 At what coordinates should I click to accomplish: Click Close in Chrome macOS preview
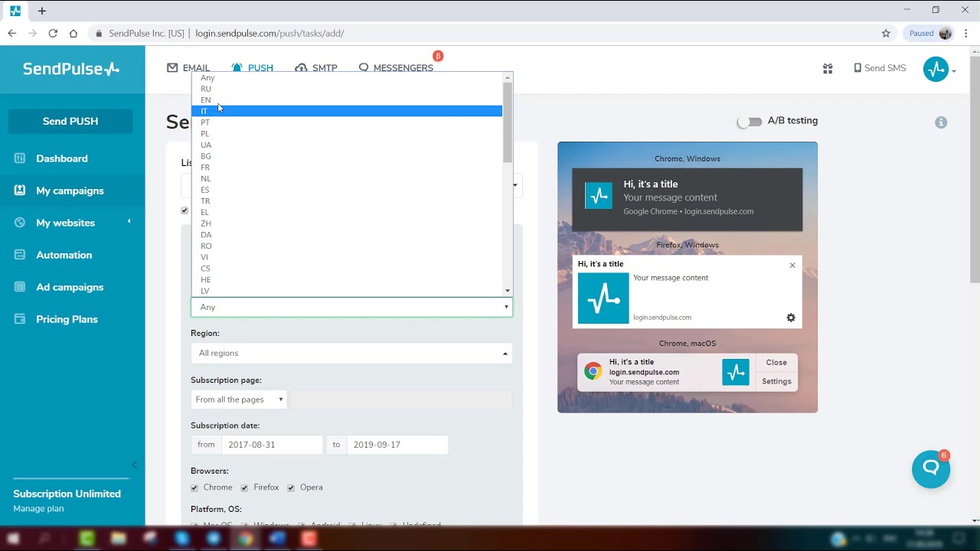[776, 363]
